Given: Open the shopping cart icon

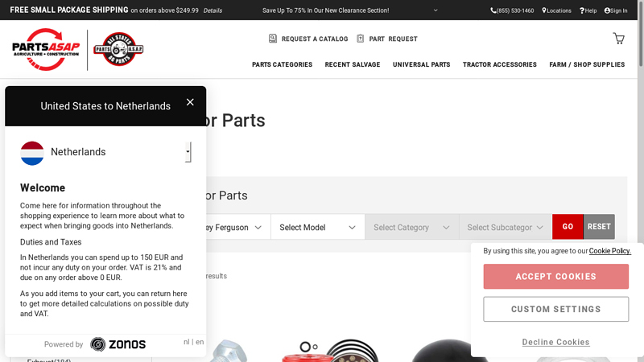Looking at the screenshot, I should coord(618,39).
